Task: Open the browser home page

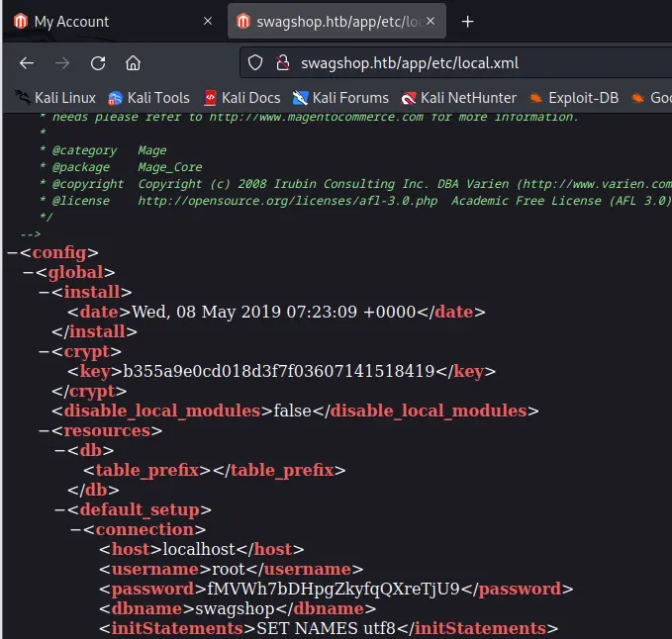Action: 133,63
